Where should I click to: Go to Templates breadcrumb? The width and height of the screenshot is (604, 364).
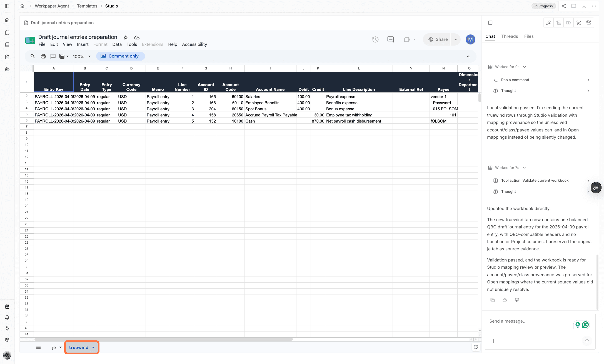click(87, 6)
